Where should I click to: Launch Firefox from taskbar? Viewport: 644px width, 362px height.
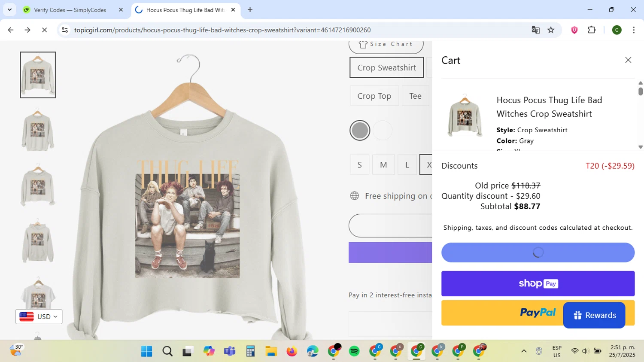[x=292, y=351]
